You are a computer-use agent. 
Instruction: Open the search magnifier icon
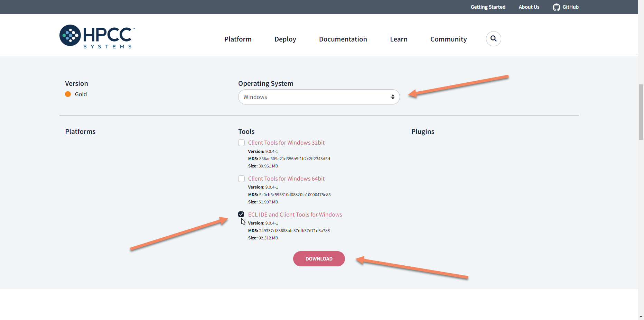pos(493,39)
